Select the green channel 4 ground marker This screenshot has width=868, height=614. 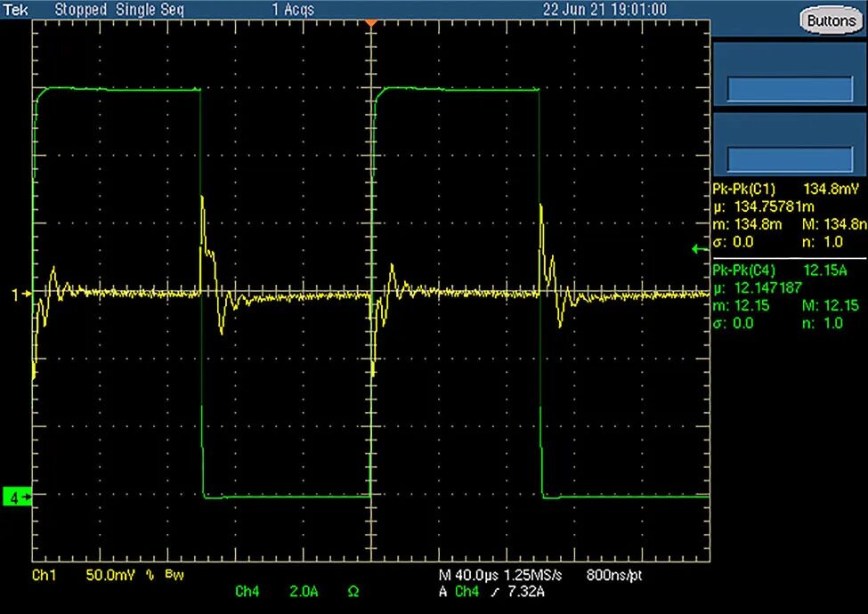16,497
